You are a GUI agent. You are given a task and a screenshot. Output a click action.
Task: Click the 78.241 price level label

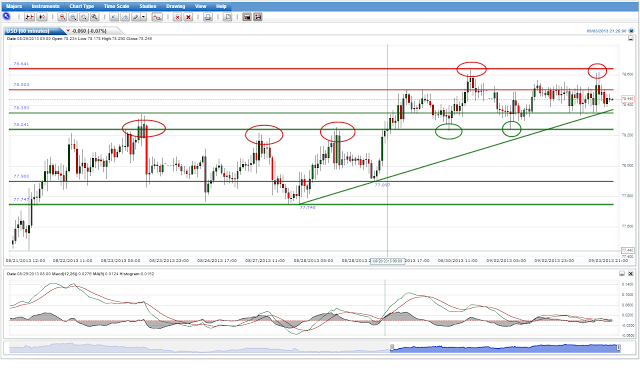pyautogui.click(x=21, y=125)
